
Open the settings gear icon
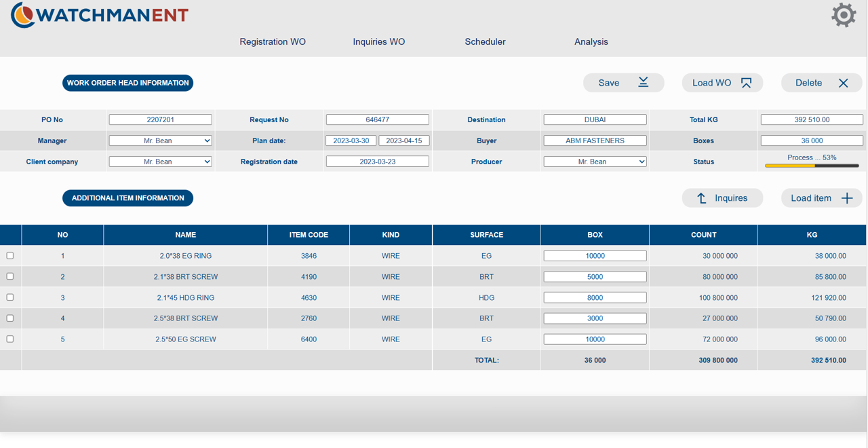pos(844,15)
